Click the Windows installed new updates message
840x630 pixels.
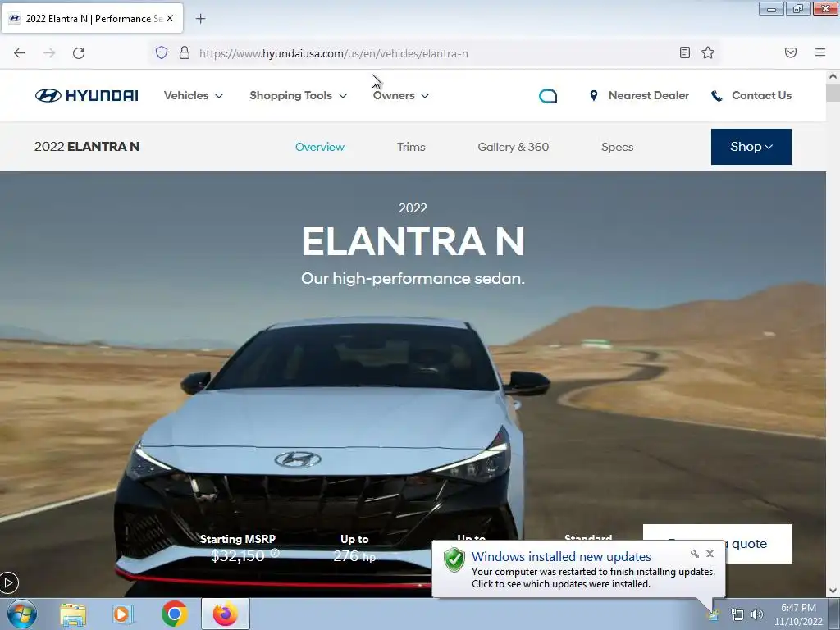click(x=561, y=557)
